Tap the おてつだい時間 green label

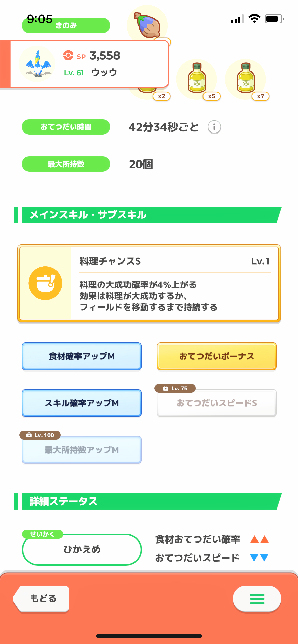coord(66,127)
